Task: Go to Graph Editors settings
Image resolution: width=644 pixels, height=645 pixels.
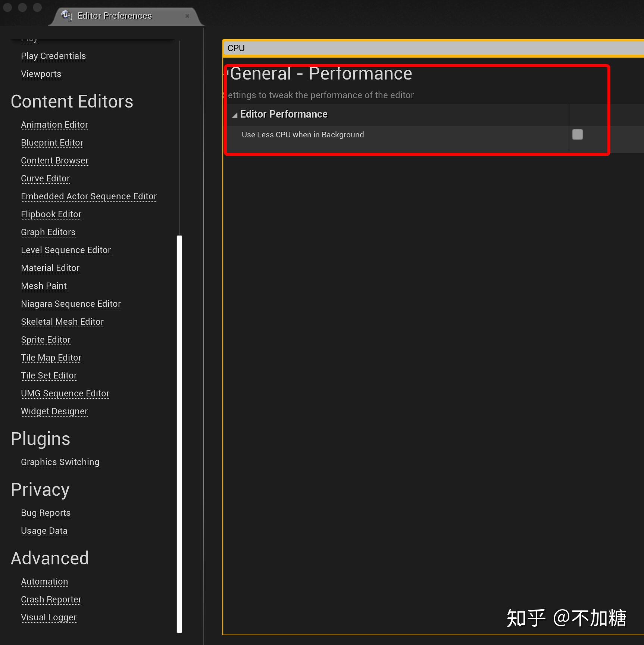Action: point(48,232)
